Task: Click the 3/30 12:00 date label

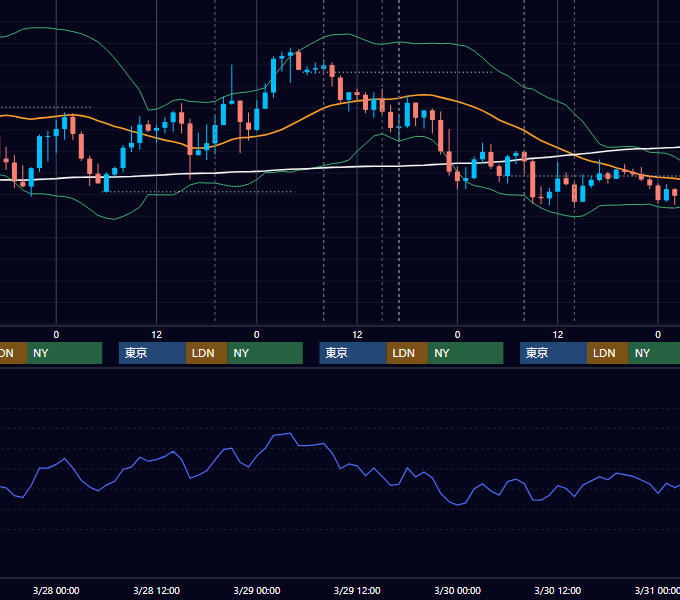Action: pos(558,590)
